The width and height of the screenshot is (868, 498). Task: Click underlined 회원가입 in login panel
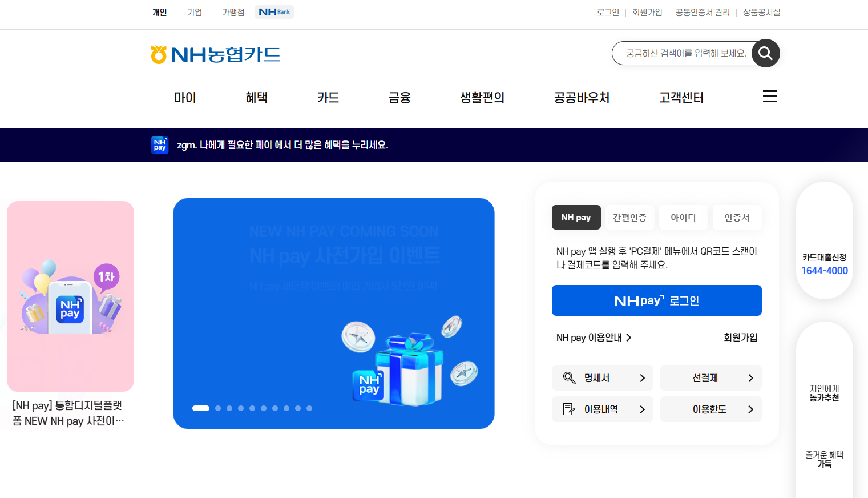point(741,338)
